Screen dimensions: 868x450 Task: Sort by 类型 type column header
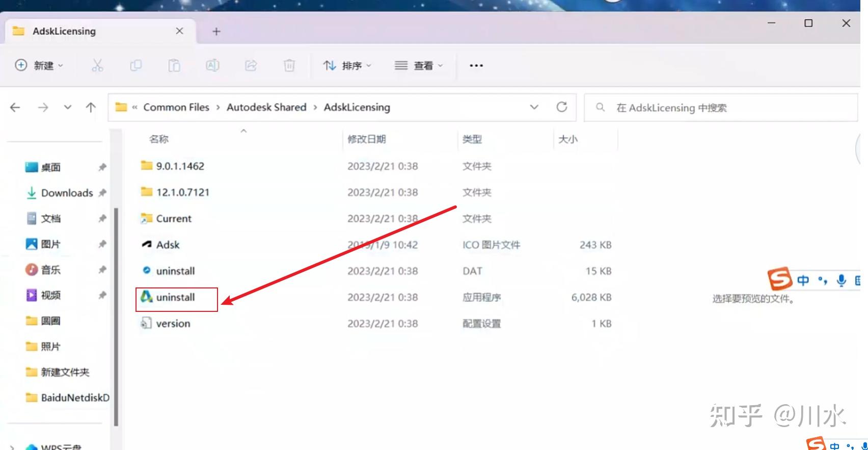point(472,139)
